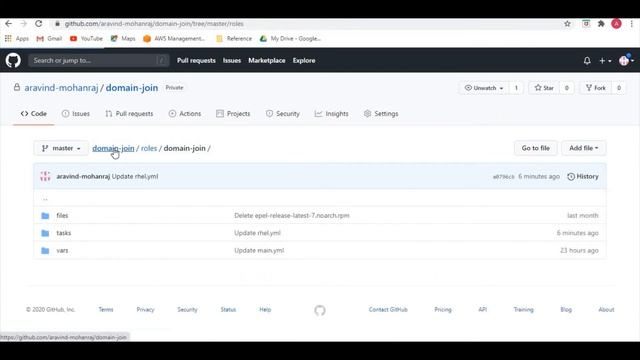Bookmark this page with star icon
The width and height of the screenshot is (640, 360).
567,24
